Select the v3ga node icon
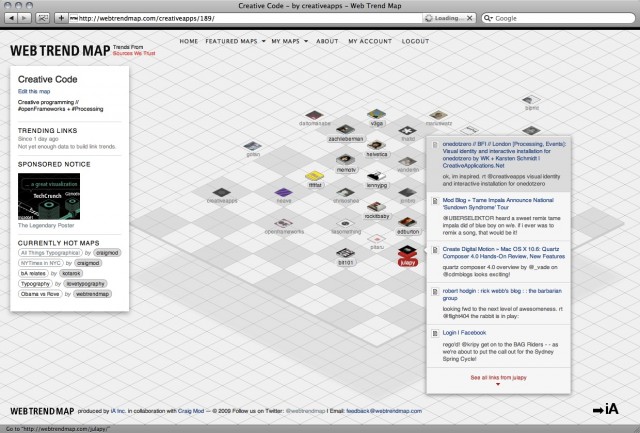This screenshot has height=433, width=640. click(x=376, y=114)
